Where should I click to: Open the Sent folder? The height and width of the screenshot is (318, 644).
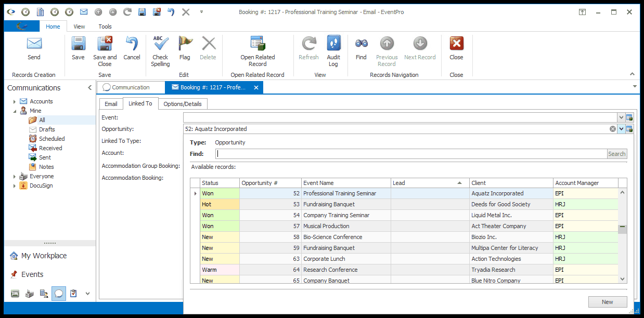[45, 157]
